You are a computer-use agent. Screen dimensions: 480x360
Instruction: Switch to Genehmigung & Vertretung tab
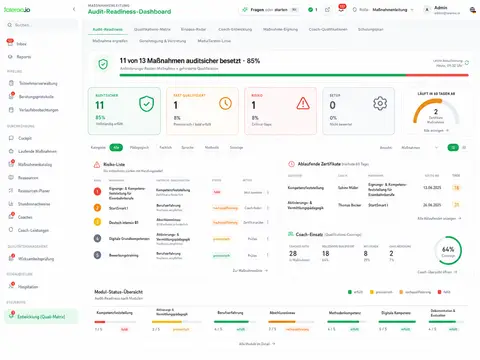click(x=162, y=41)
